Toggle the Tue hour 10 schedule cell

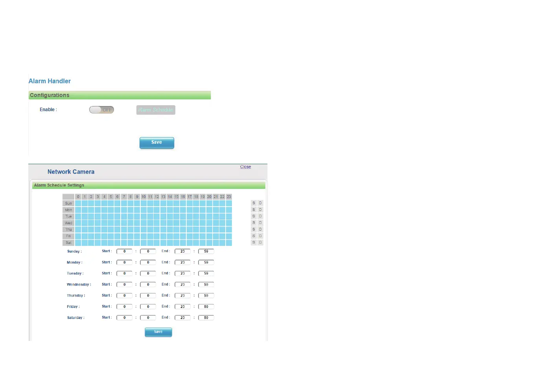click(x=143, y=216)
